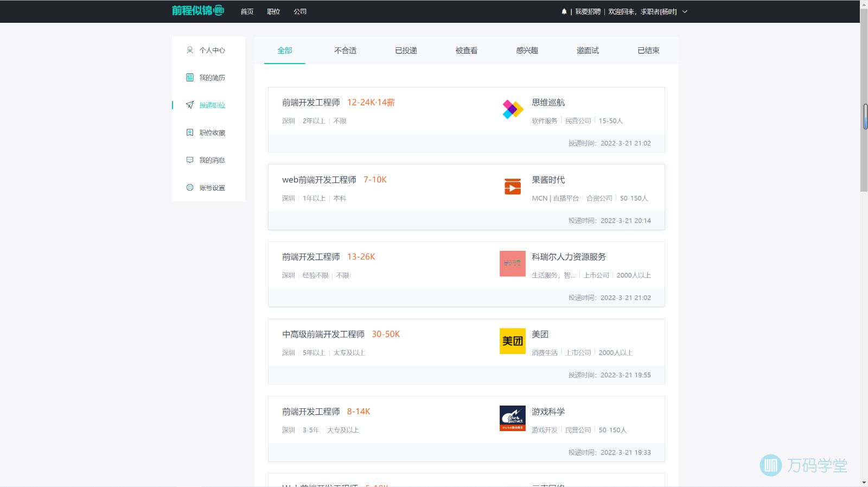Open the 科瑞尔人力资源服务 company name

click(x=569, y=257)
